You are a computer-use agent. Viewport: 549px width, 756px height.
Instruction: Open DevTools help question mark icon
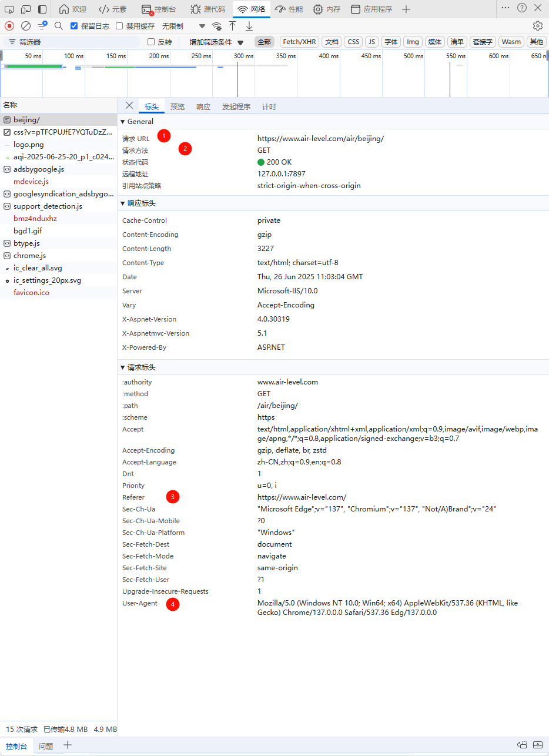(522, 8)
